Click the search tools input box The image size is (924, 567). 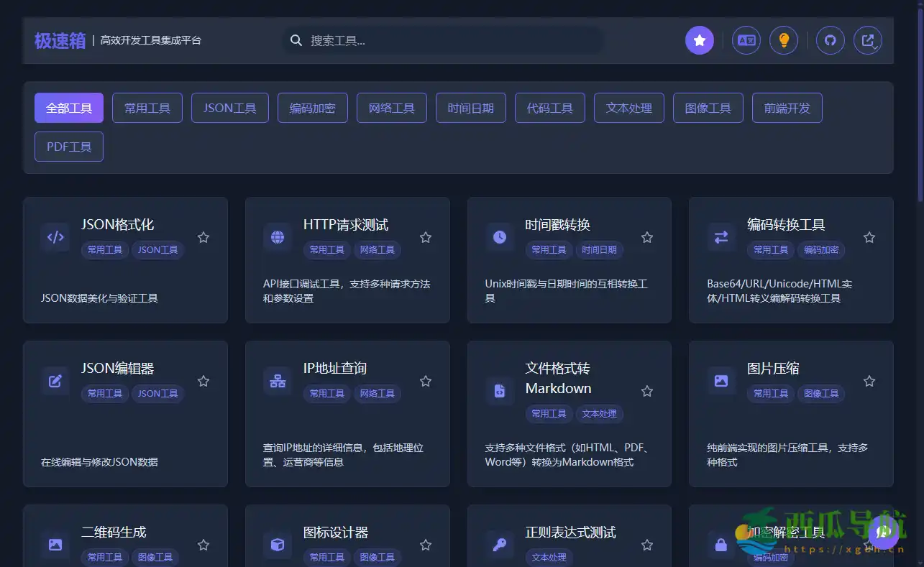tap(442, 40)
